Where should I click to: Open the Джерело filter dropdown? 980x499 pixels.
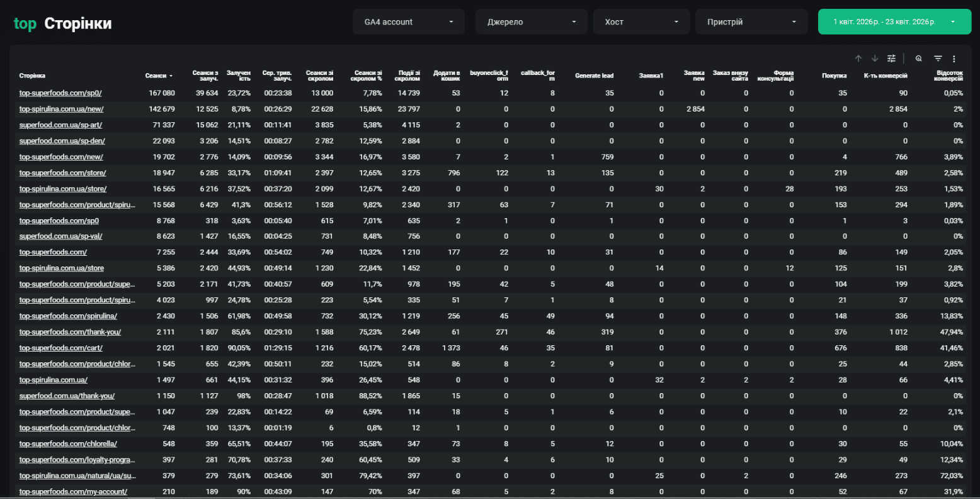point(532,21)
